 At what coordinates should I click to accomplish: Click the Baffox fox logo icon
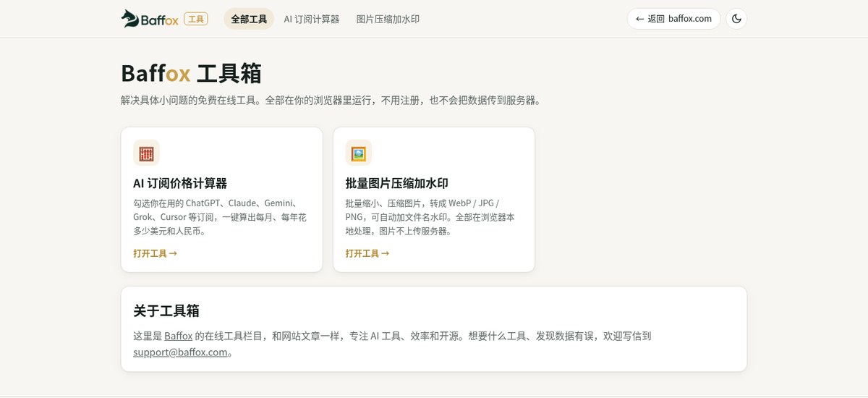(x=130, y=19)
